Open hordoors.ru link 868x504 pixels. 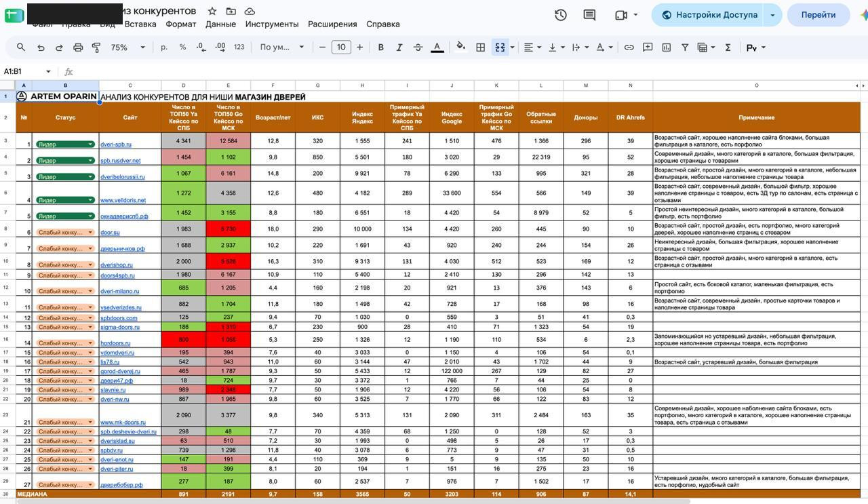pyautogui.click(x=115, y=343)
